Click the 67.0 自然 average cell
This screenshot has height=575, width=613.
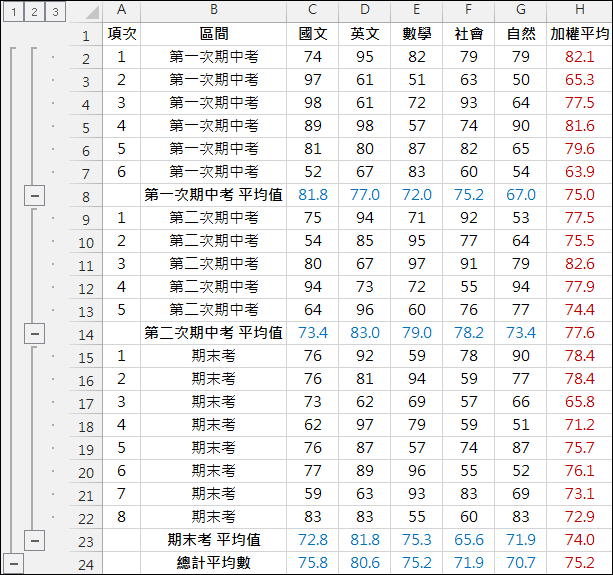(x=520, y=195)
